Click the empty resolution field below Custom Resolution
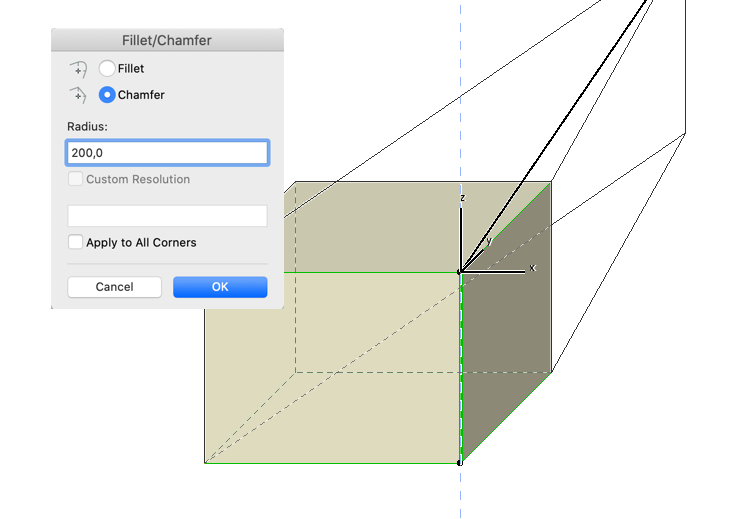This screenshot has height=519, width=729. [167, 216]
